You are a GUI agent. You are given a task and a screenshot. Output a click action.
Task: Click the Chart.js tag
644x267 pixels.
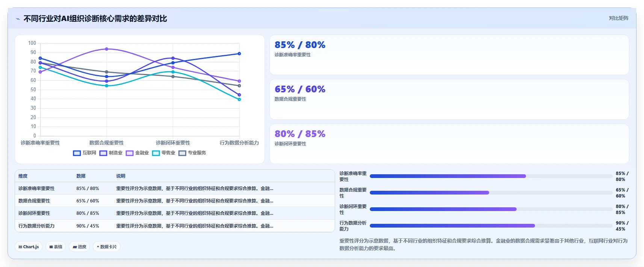29,247
